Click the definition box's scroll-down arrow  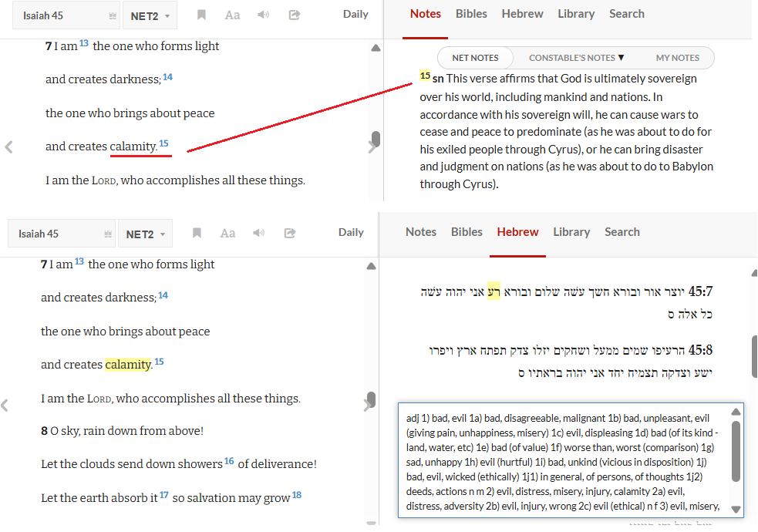736,510
